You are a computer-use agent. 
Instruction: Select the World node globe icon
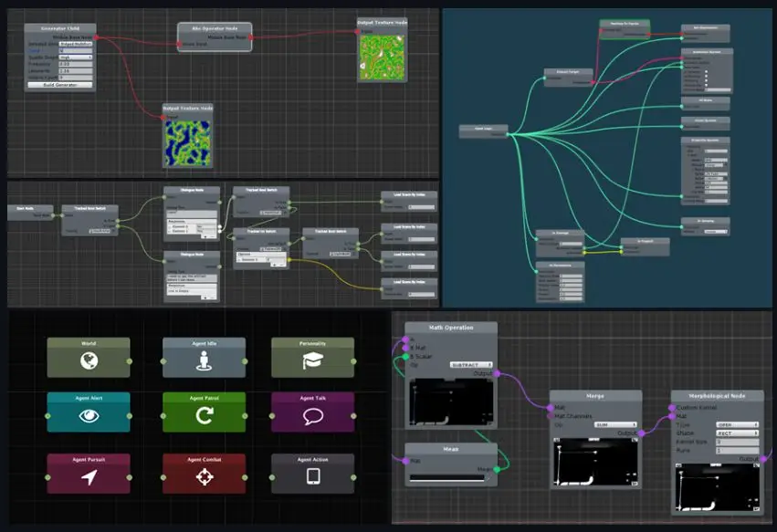[89, 360]
